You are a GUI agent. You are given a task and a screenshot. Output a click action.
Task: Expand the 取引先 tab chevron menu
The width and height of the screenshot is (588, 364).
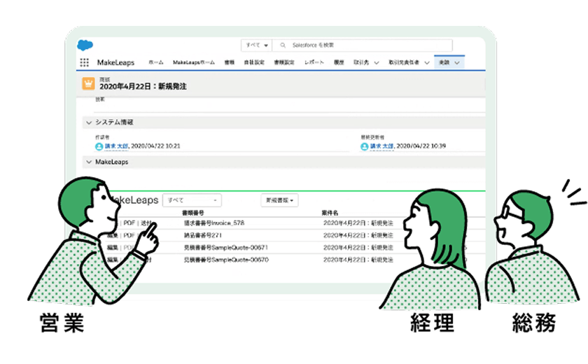pyautogui.click(x=377, y=63)
